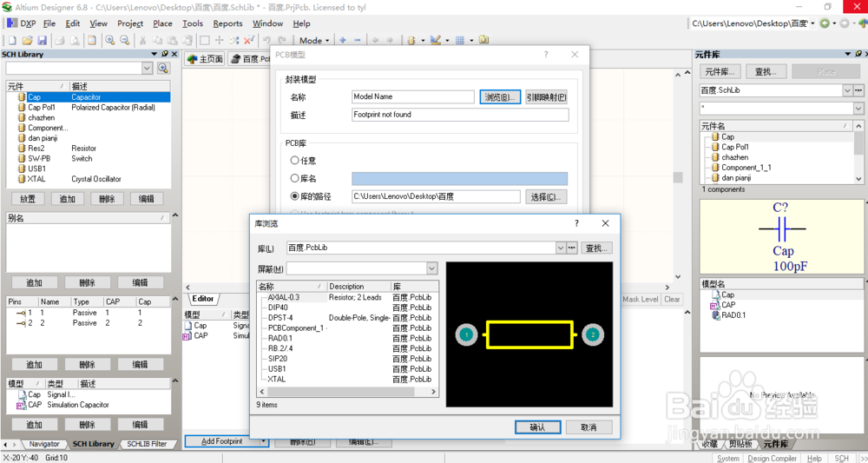Click 取消 button in 库浏览 dialog
The width and height of the screenshot is (868, 463).
(x=589, y=427)
